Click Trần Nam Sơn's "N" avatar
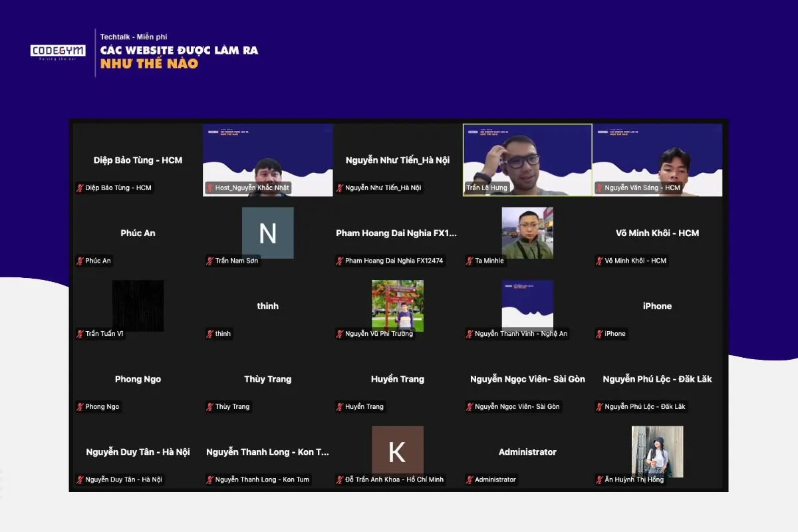The width and height of the screenshot is (798, 532). [x=267, y=233]
